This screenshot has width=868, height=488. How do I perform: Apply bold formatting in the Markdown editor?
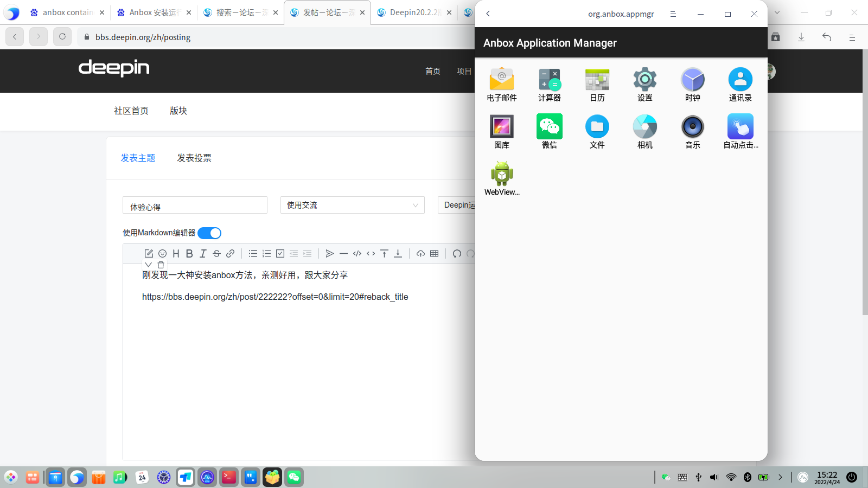pos(189,253)
